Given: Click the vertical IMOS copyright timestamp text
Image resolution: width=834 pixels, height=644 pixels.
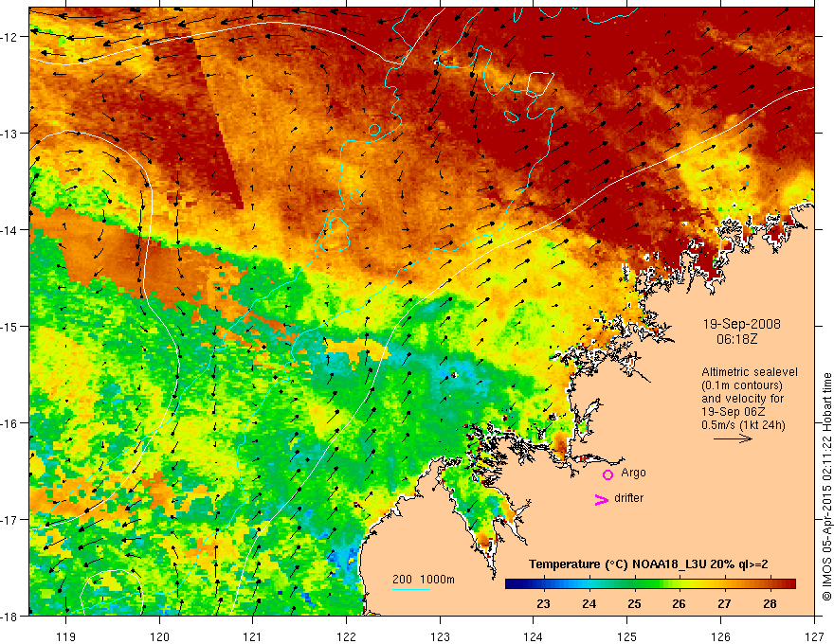Looking at the screenshot, I should (x=826, y=486).
